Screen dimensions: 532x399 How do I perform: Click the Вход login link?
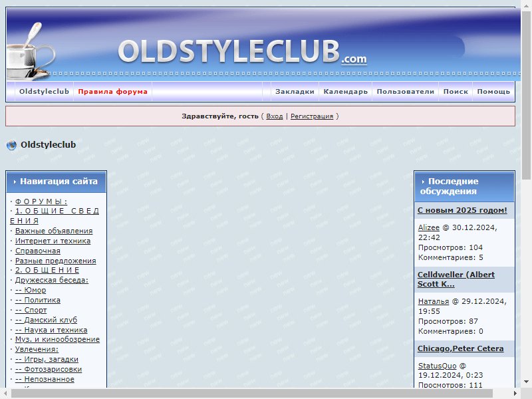[275, 116]
